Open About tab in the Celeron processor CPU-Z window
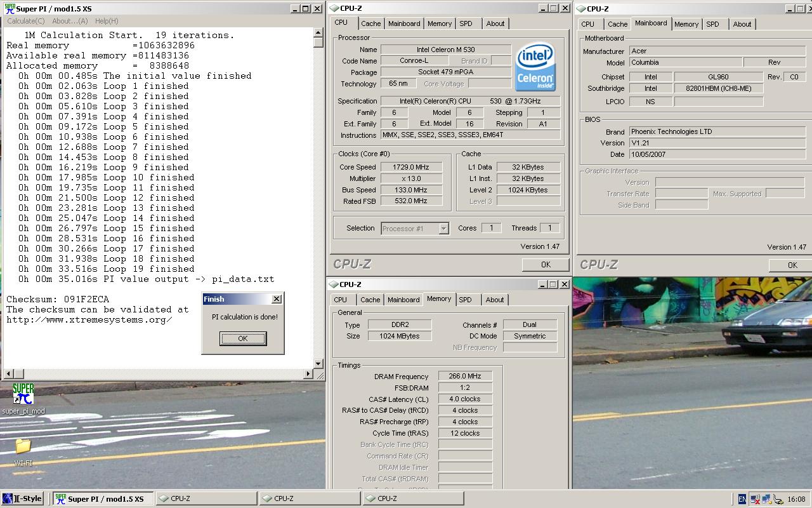812x508 pixels. 495,23
